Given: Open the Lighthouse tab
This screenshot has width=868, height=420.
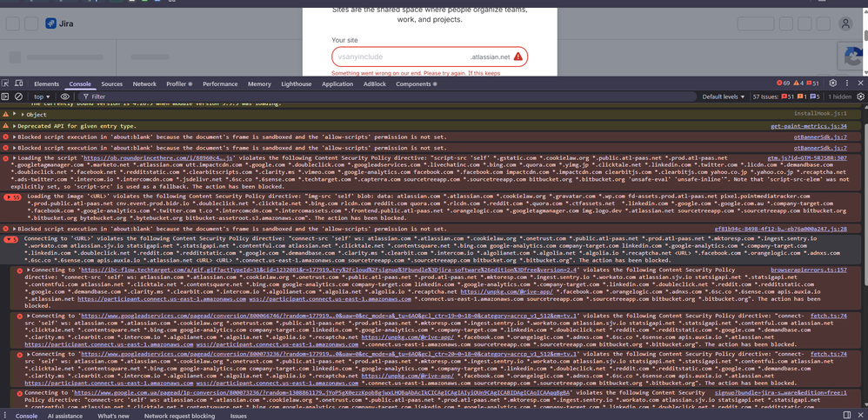Looking at the screenshot, I should coord(297,84).
